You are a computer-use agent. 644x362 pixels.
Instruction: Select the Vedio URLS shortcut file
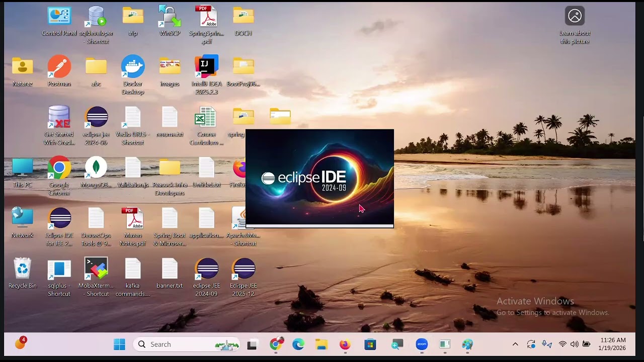(x=133, y=126)
